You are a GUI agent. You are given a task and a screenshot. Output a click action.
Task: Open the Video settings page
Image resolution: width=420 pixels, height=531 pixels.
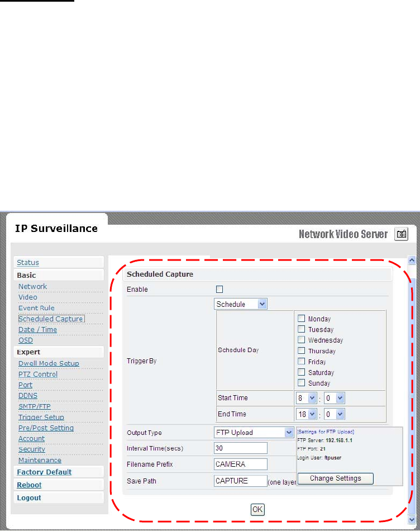[x=28, y=297]
